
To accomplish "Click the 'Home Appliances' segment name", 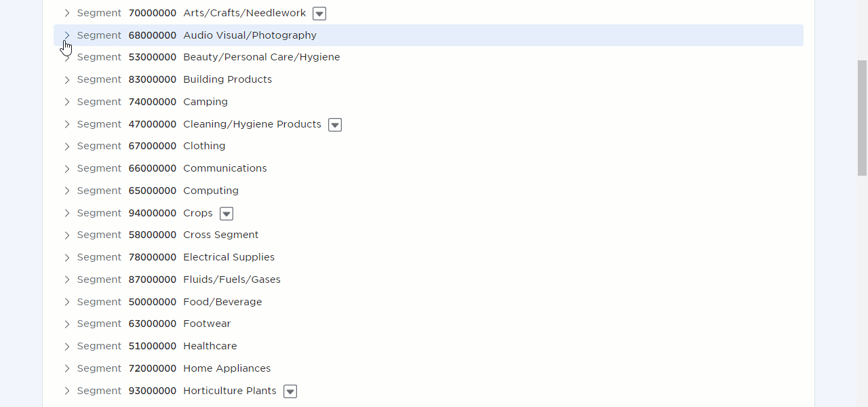I will (227, 368).
